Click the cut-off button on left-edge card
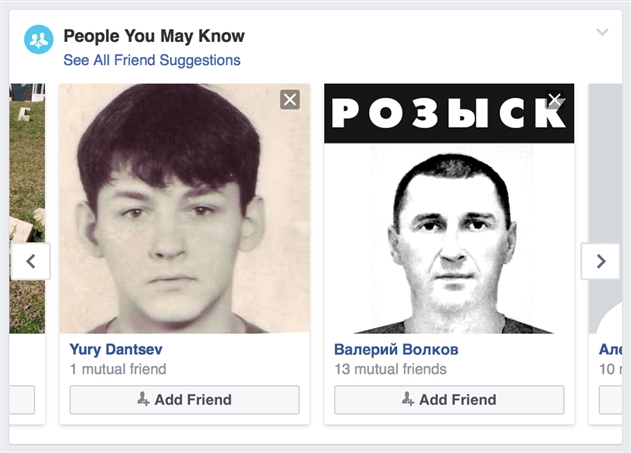The image size is (631, 453). (22, 400)
